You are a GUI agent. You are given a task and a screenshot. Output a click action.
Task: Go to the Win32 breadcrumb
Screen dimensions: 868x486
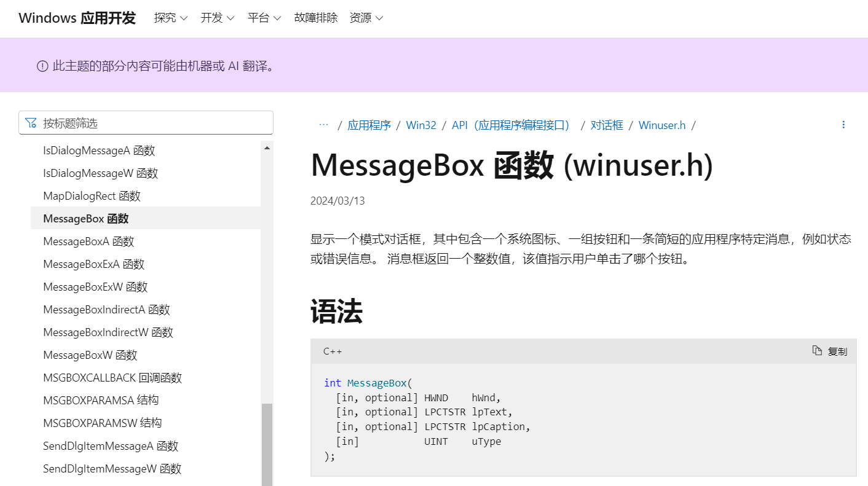[x=421, y=125]
